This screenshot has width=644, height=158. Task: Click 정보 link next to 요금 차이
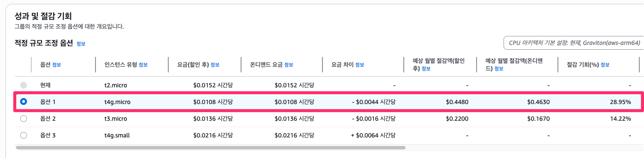(360, 65)
